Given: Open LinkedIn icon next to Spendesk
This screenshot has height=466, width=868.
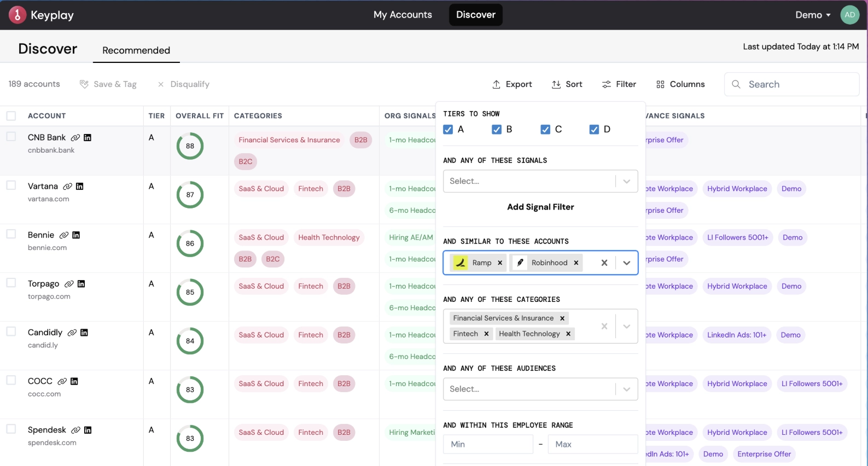Looking at the screenshot, I should [88, 430].
